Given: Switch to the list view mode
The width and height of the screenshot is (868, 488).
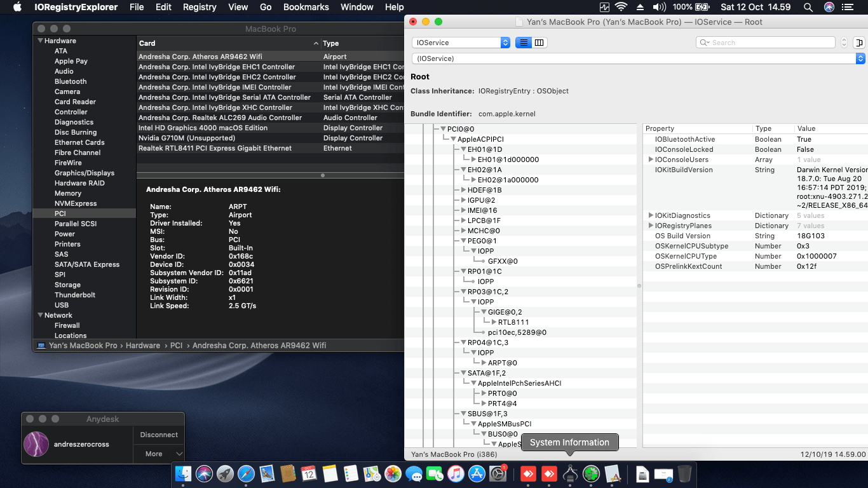Looking at the screenshot, I should click(524, 43).
